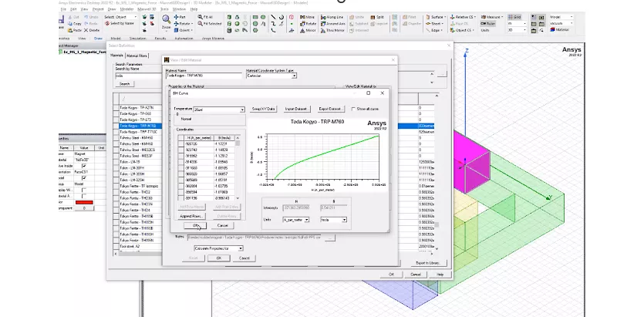Click the Copy icon in ribbon
The height and width of the screenshot is (317, 644).
click(74, 24)
